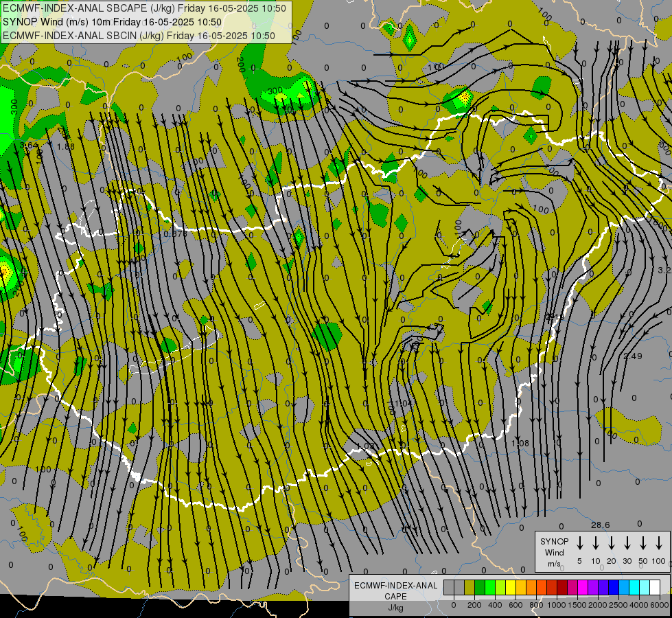
Task: Pick the lime yellow-green legend swatch
Action: (x=500, y=587)
